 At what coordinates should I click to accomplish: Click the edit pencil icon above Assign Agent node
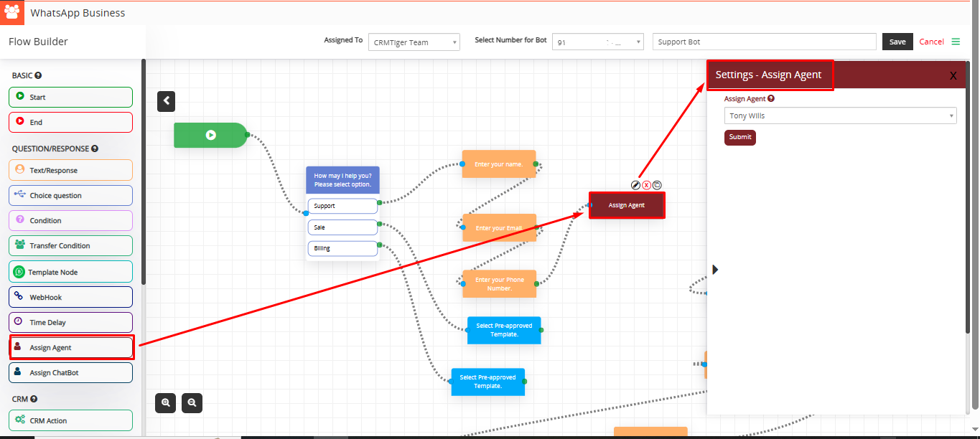point(635,185)
